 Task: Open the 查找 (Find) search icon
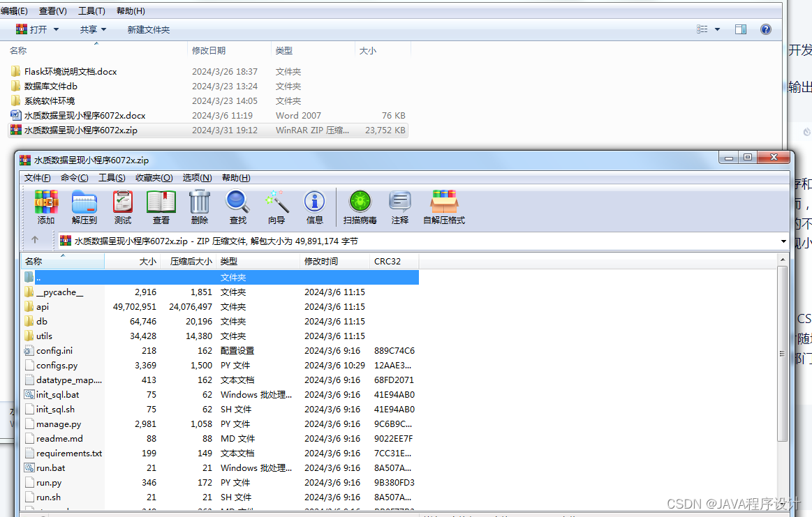tap(237, 207)
